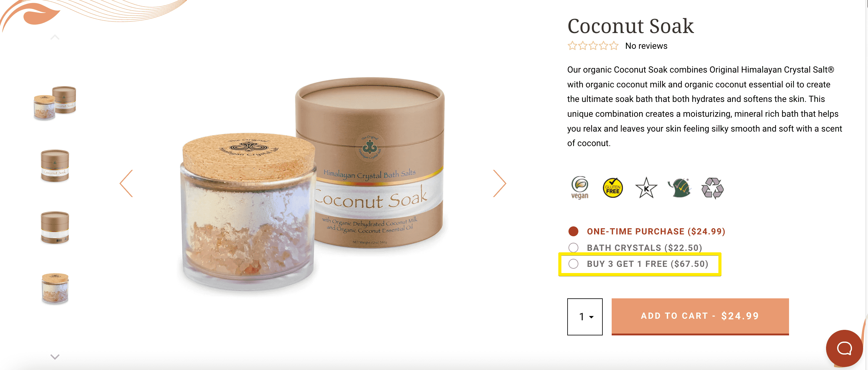The image size is (868, 370).
Task: Open the quantity dropdown
Action: [x=585, y=316]
